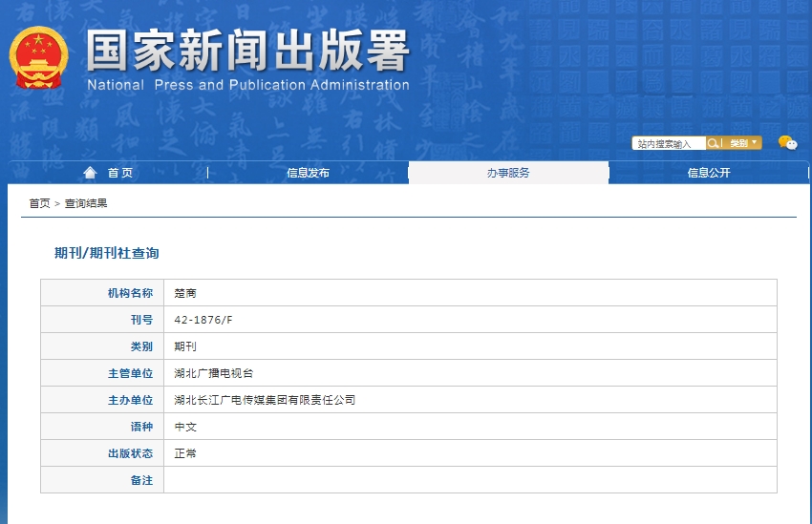Click the sponsor 湖北长江广电传媒集团有限责任公司
The image size is (812, 524).
[x=265, y=400]
